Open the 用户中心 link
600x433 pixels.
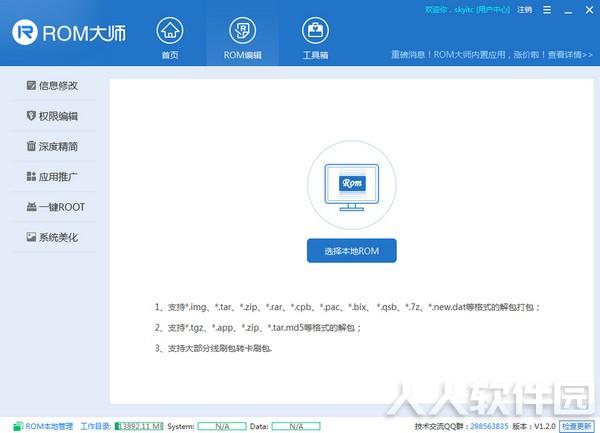pos(493,10)
